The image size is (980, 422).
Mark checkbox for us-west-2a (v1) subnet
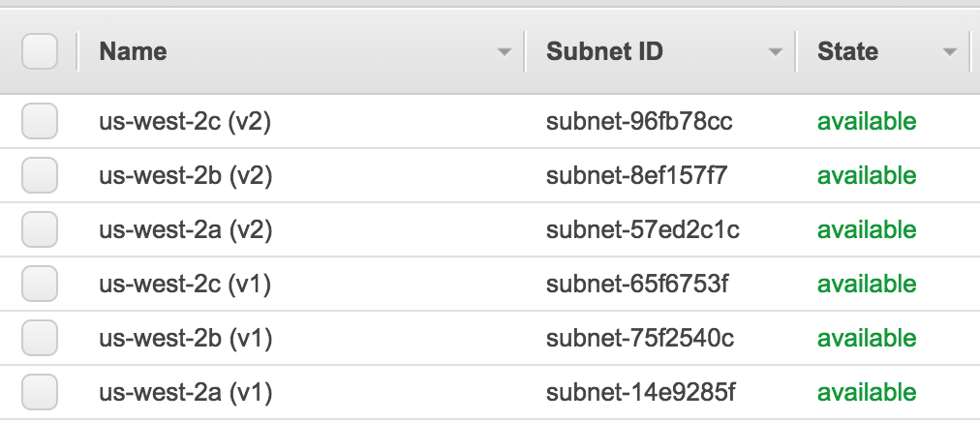coord(40,393)
